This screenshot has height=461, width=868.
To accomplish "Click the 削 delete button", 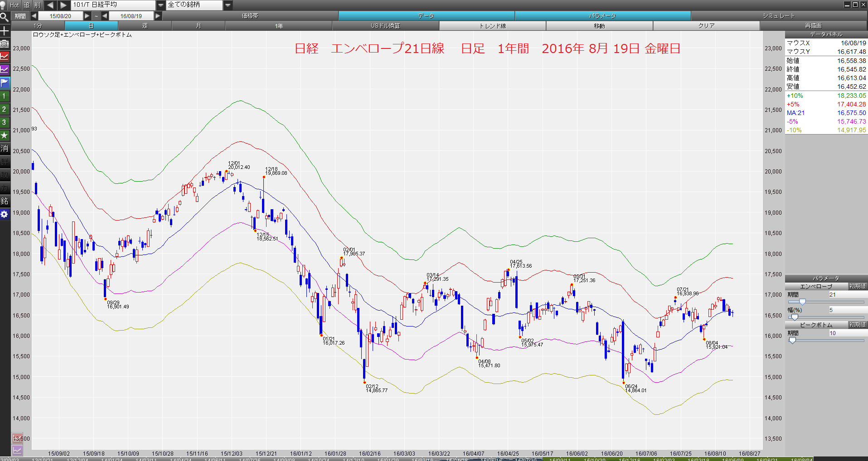I will click(x=37, y=5).
